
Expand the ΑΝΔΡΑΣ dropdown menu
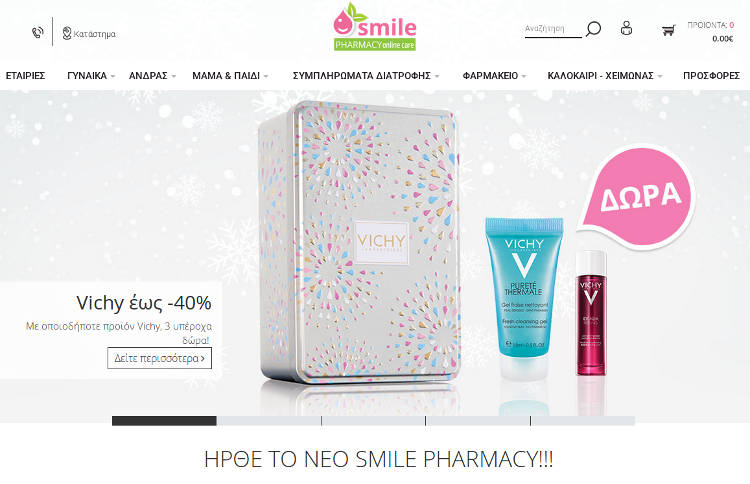153,76
